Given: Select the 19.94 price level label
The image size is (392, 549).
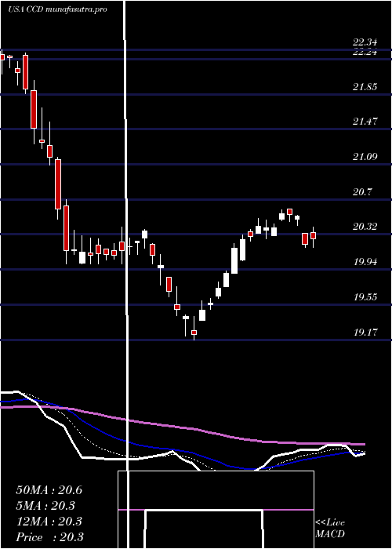Looking at the screenshot, I should pos(365,261).
